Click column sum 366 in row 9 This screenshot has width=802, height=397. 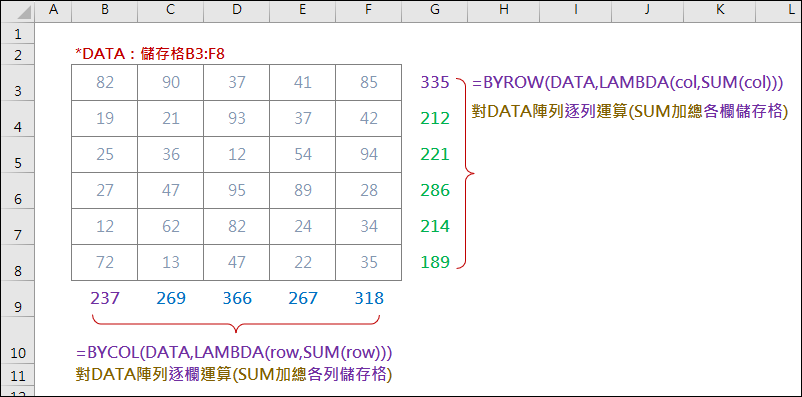point(237,298)
